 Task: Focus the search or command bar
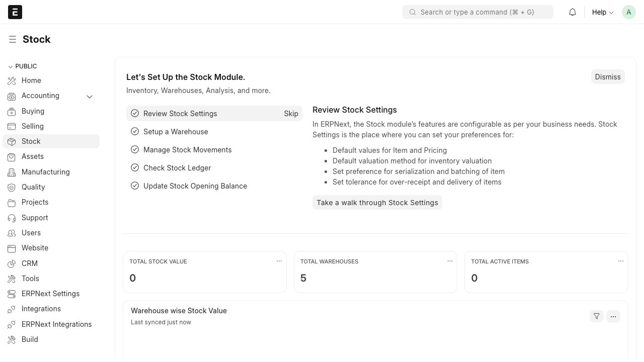click(x=478, y=12)
